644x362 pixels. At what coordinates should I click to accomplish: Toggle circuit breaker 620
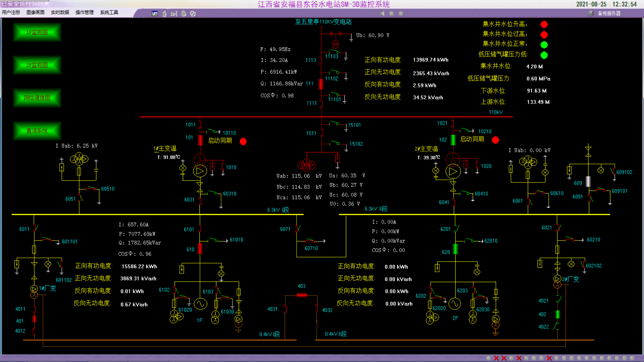tap(455, 249)
